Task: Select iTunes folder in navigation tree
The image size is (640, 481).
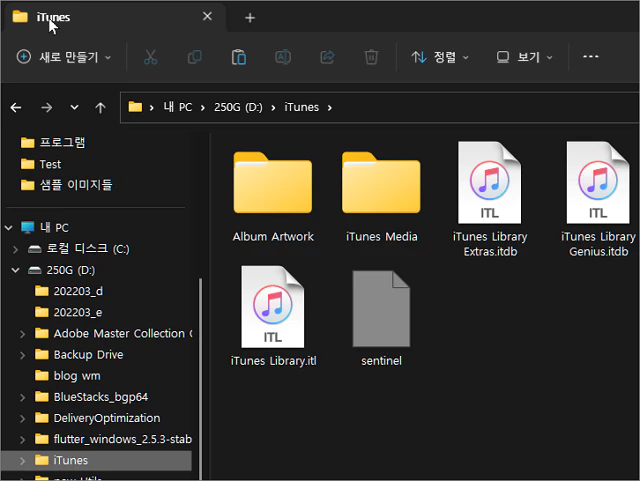Action: [x=96, y=461]
